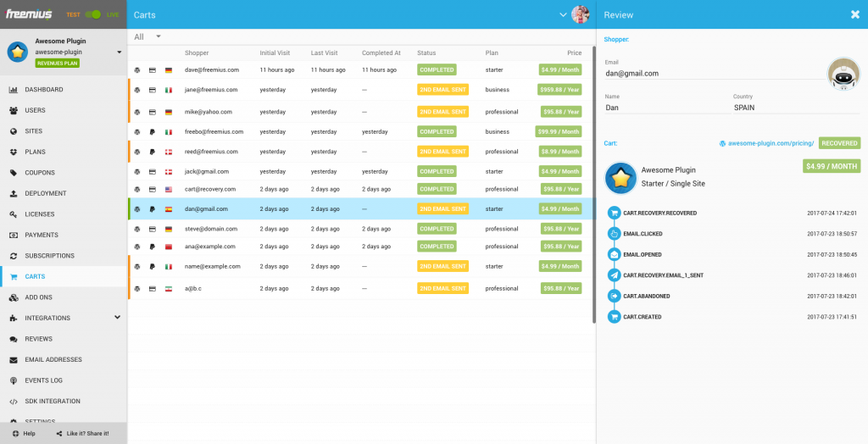Click the EMAIL.CLICKED event icon
The height and width of the screenshot is (444, 868).
614,234
